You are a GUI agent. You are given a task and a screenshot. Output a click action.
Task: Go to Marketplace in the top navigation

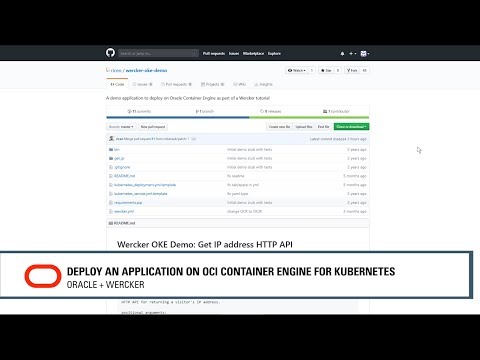(253, 53)
